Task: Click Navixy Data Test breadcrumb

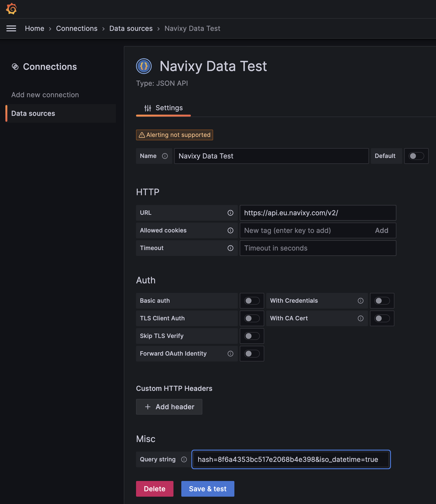Action: [192, 28]
